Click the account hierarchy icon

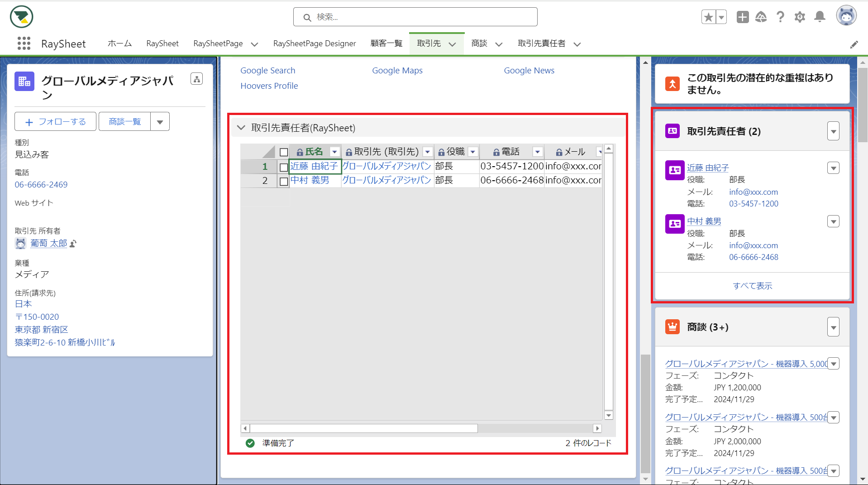(196, 79)
